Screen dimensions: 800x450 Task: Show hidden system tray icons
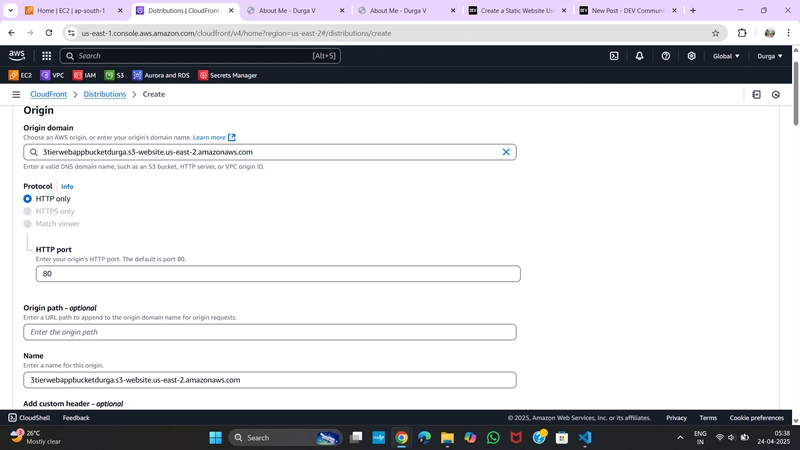click(680, 438)
